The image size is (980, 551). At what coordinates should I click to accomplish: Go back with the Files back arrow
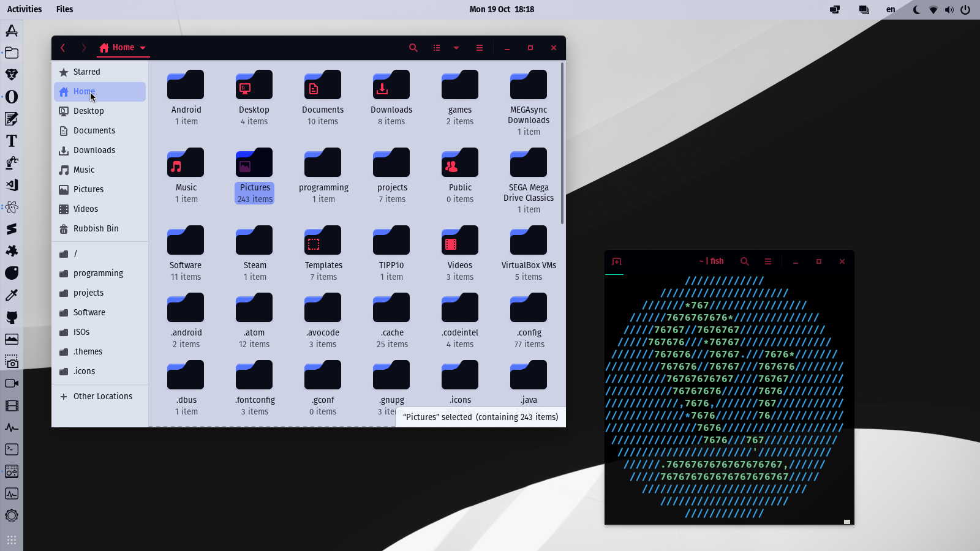click(x=63, y=48)
